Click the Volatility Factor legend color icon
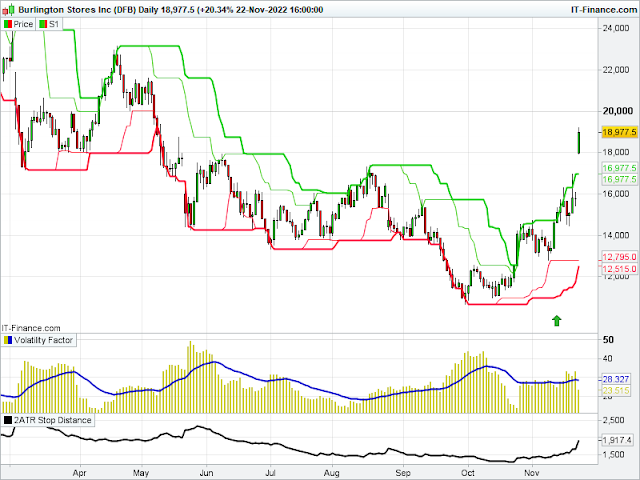The width and height of the screenshot is (640, 480). click(8, 340)
